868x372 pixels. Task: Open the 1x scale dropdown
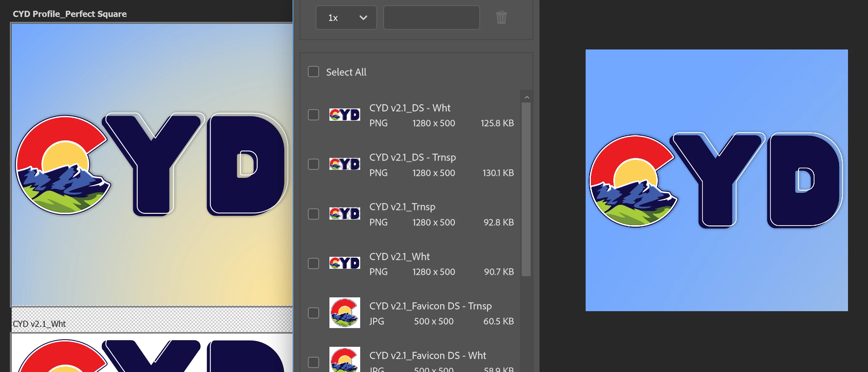tap(346, 18)
